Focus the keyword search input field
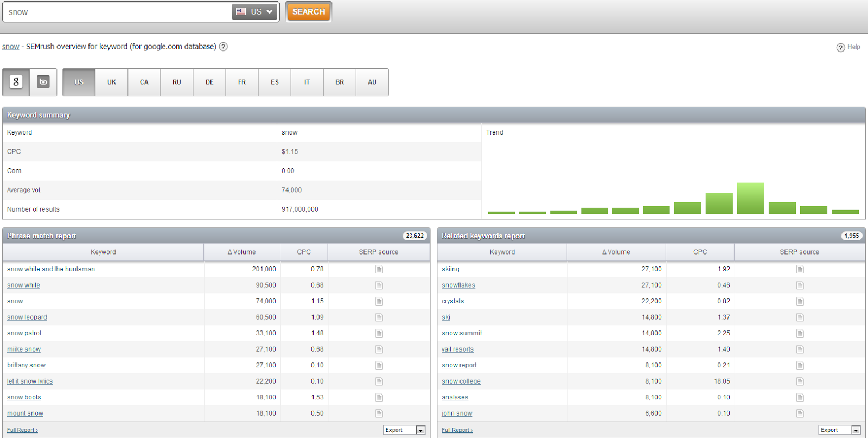Image resolution: width=868 pixels, height=439 pixels. 118,12
